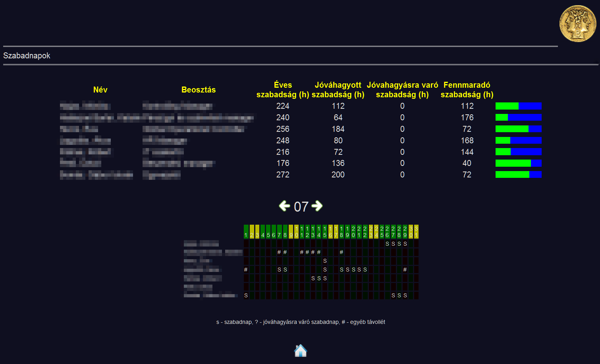The image size is (600, 364).
Task: Go to previous month with left arrow
Action: [284, 206]
